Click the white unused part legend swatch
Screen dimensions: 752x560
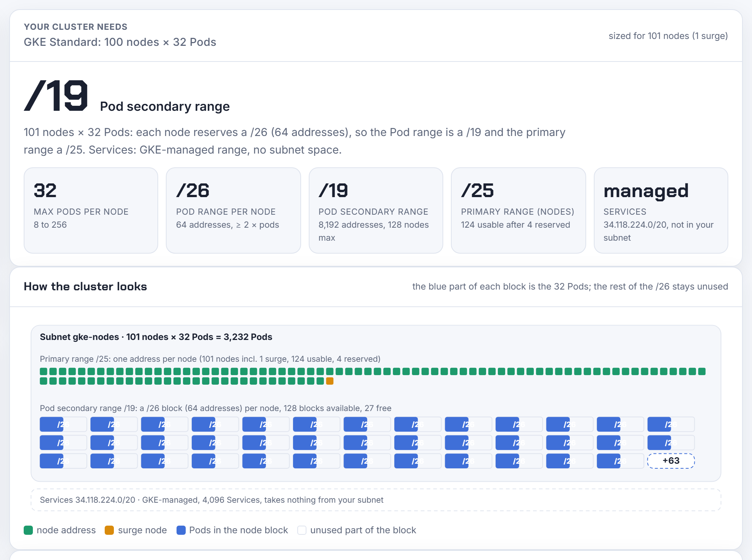[x=302, y=530]
